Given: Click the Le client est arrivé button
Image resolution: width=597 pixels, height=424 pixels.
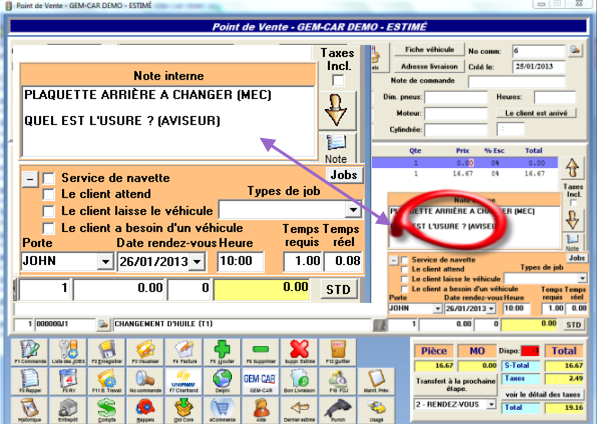Looking at the screenshot, I should (536, 113).
